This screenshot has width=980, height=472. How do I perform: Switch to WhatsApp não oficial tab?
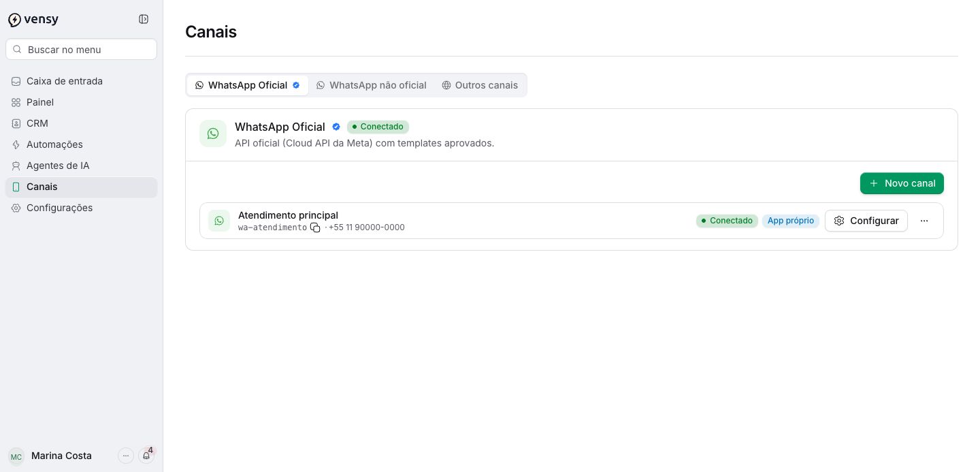click(x=372, y=85)
